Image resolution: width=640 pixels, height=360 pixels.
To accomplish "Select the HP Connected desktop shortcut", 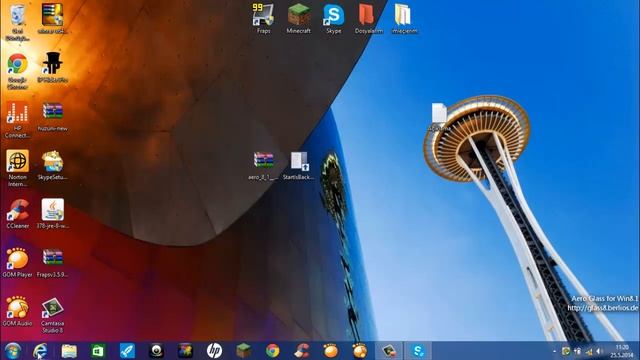I will tap(17, 120).
